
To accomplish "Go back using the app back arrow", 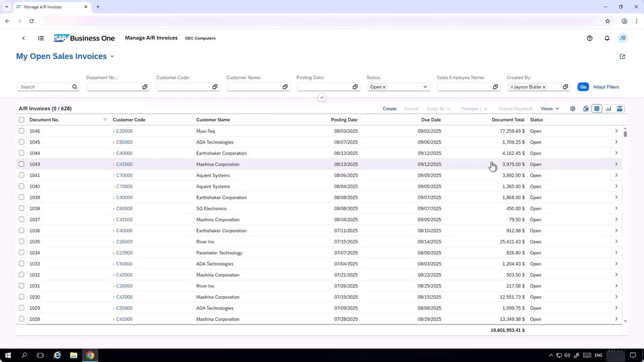I will click(24, 38).
